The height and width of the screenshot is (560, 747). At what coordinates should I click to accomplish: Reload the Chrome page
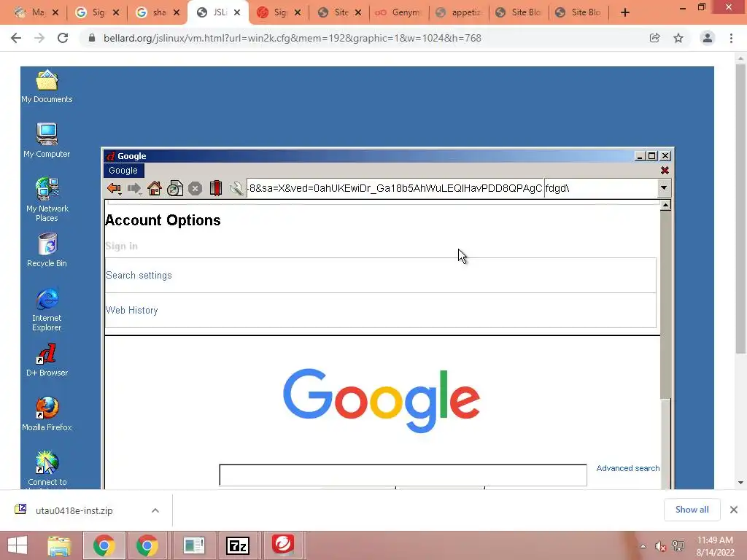click(63, 38)
